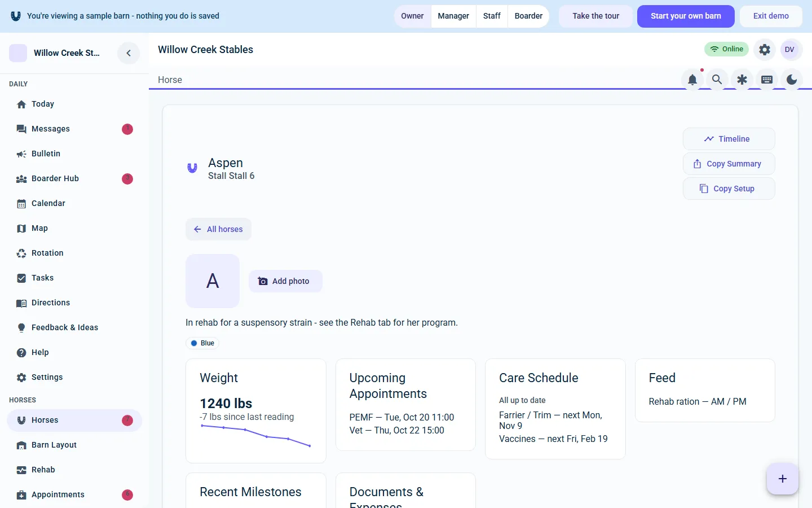
Task: Switch to Manager role
Action: [x=453, y=16]
